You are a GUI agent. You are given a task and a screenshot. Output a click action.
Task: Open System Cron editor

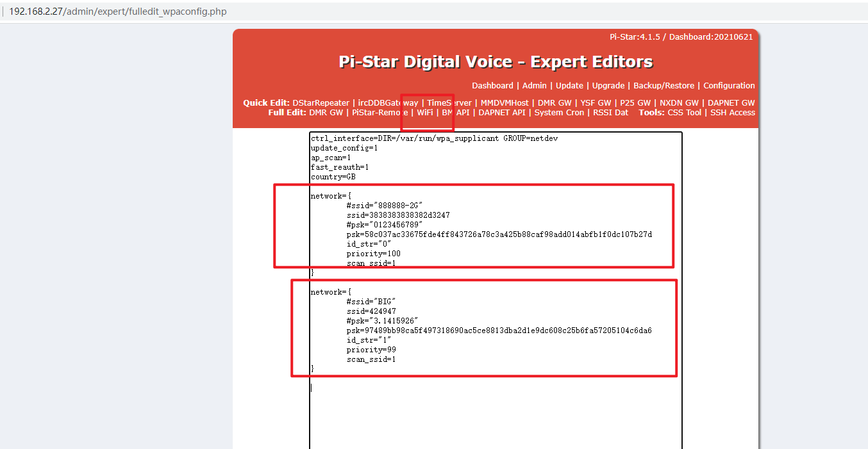pyautogui.click(x=560, y=113)
